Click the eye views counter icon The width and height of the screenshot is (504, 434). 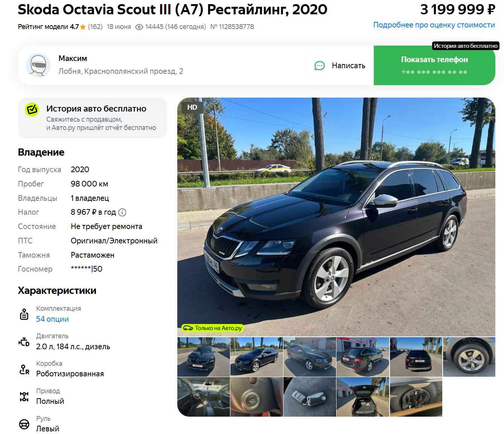139,27
